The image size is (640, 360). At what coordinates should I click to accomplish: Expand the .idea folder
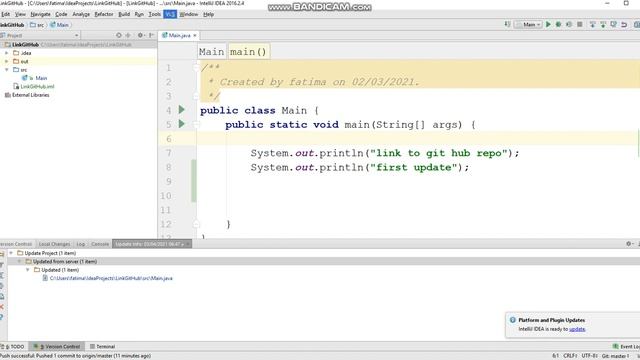[x=7, y=53]
